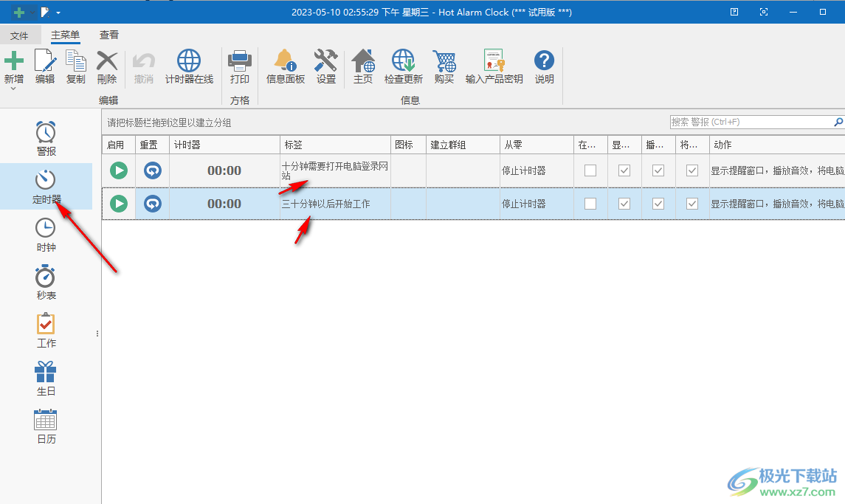Open 说明 question mark icon
Image resolution: width=845 pixels, height=504 pixels.
click(x=545, y=61)
